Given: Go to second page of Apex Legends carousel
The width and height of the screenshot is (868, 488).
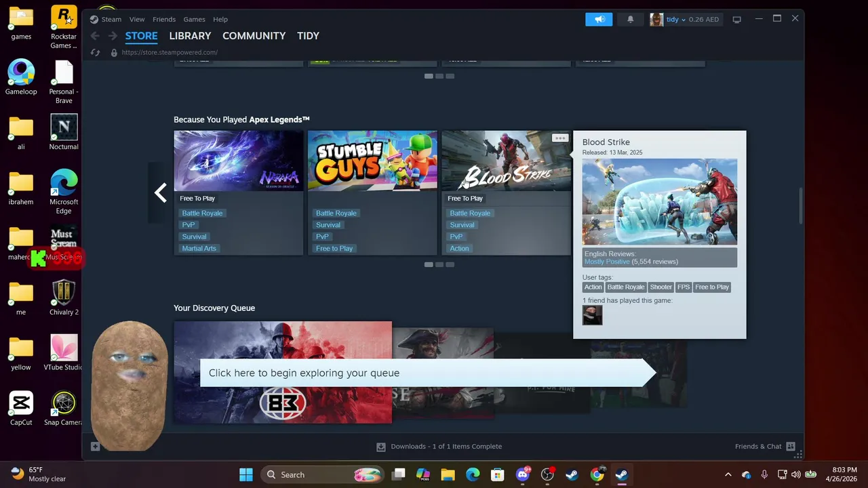Looking at the screenshot, I should click(x=439, y=264).
